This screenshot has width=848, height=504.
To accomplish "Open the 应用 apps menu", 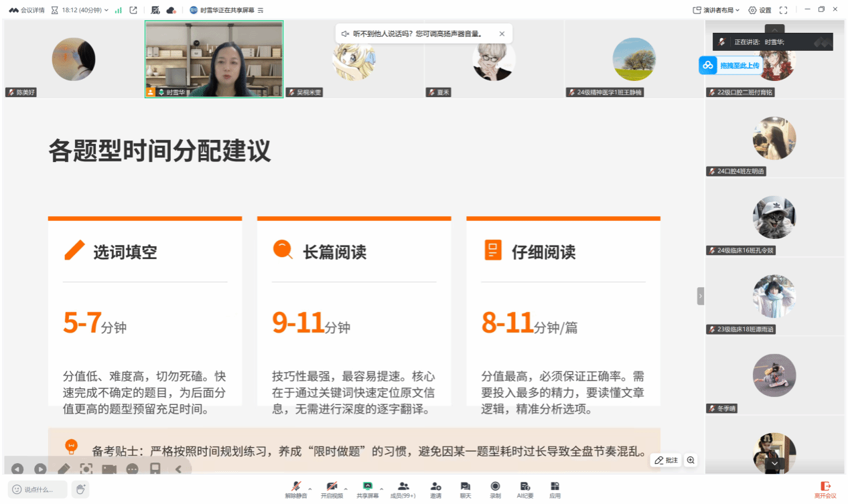I will (x=555, y=490).
